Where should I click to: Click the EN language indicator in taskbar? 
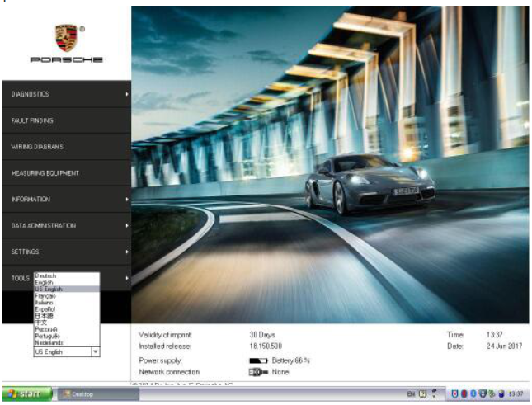tap(410, 395)
